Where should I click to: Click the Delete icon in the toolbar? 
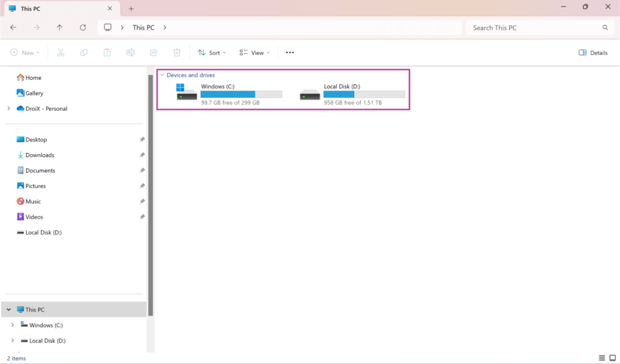click(176, 52)
